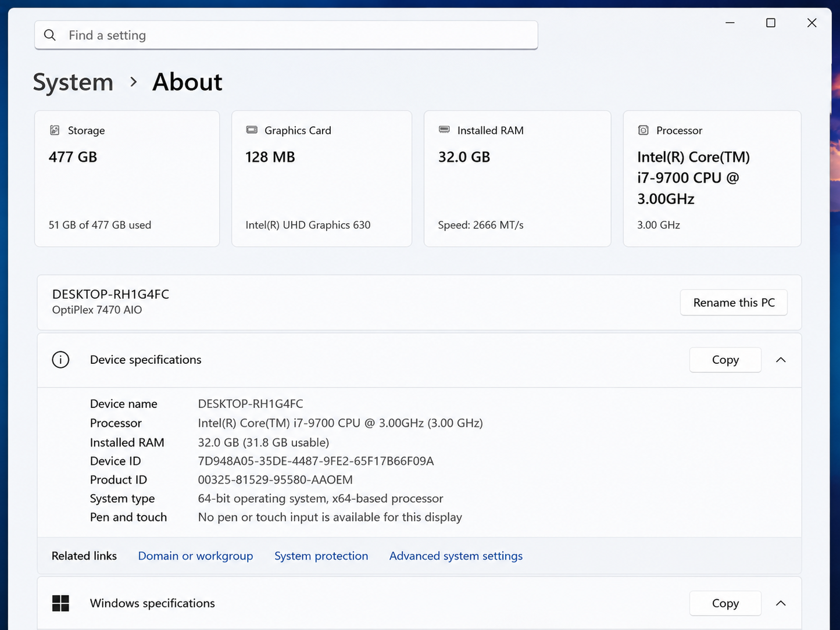Maximize the Settings window
The width and height of the screenshot is (840, 630).
pyautogui.click(x=771, y=23)
